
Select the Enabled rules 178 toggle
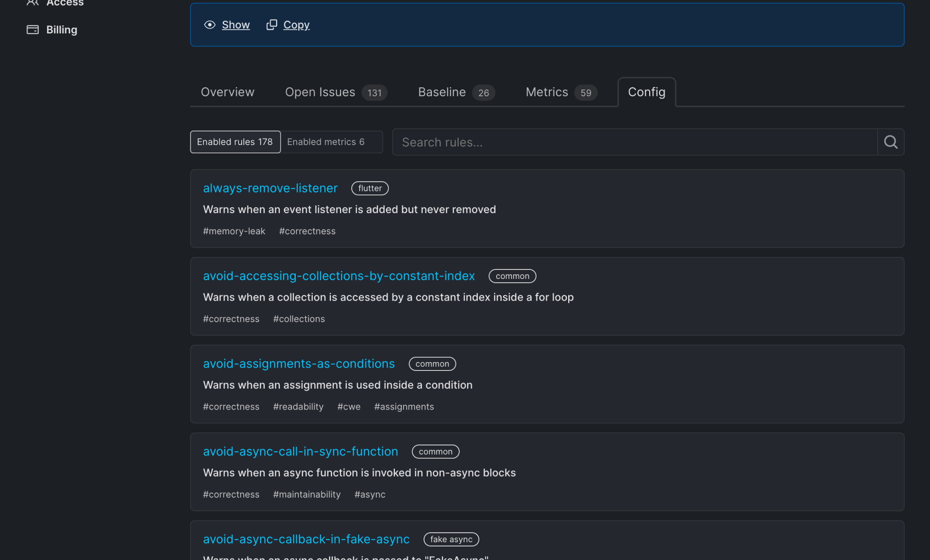click(235, 142)
